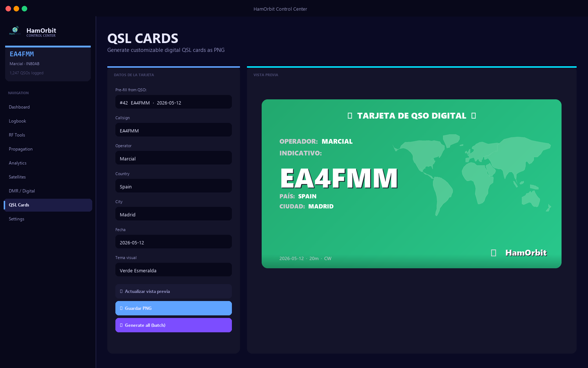Click Generate all (batch) button
588x368 pixels.
[x=173, y=325]
